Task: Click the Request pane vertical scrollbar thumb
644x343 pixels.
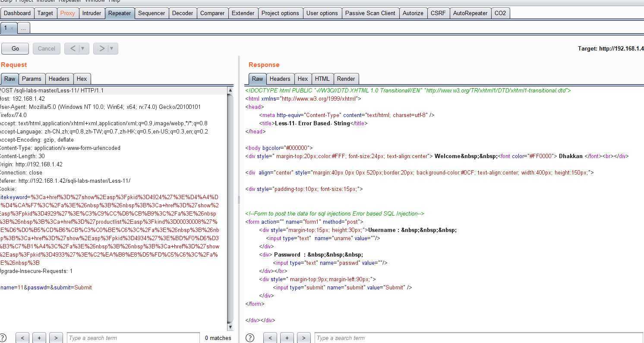Action: [x=230, y=208]
